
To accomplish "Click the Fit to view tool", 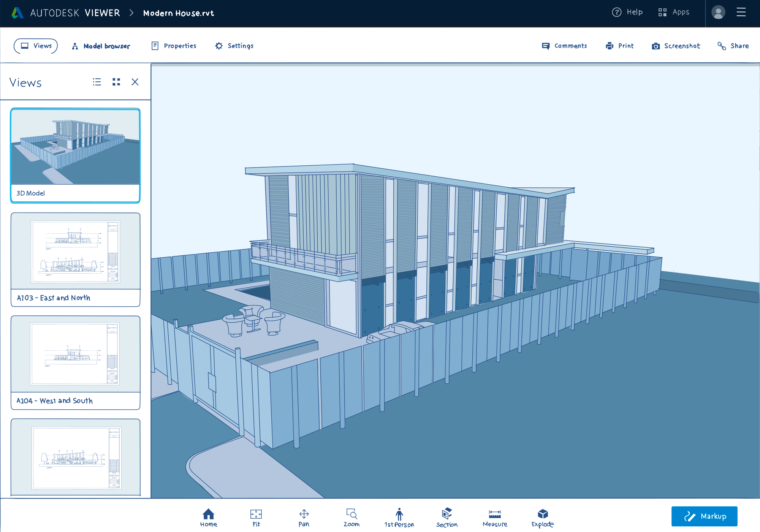I will click(256, 518).
